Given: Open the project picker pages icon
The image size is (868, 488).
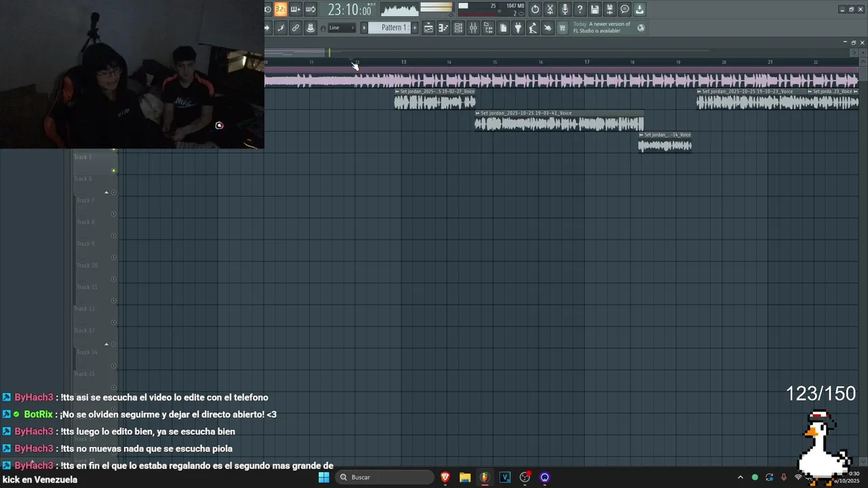Looking at the screenshot, I should point(503,28).
